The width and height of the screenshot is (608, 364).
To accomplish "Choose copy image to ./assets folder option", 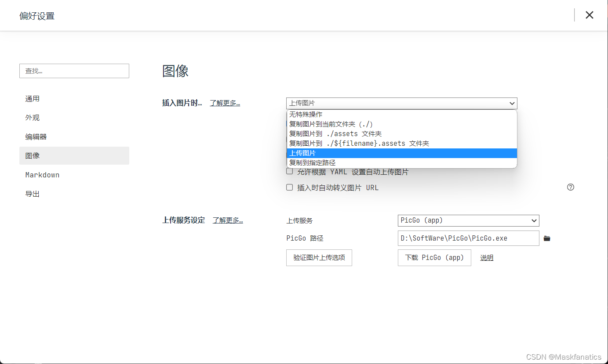I will 402,133.
